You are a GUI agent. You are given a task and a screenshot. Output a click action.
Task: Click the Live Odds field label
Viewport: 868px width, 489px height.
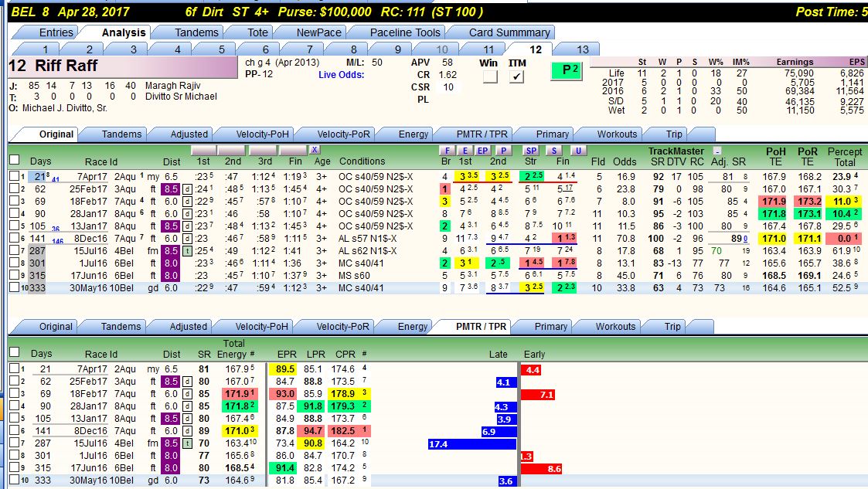click(x=341, y=75)
